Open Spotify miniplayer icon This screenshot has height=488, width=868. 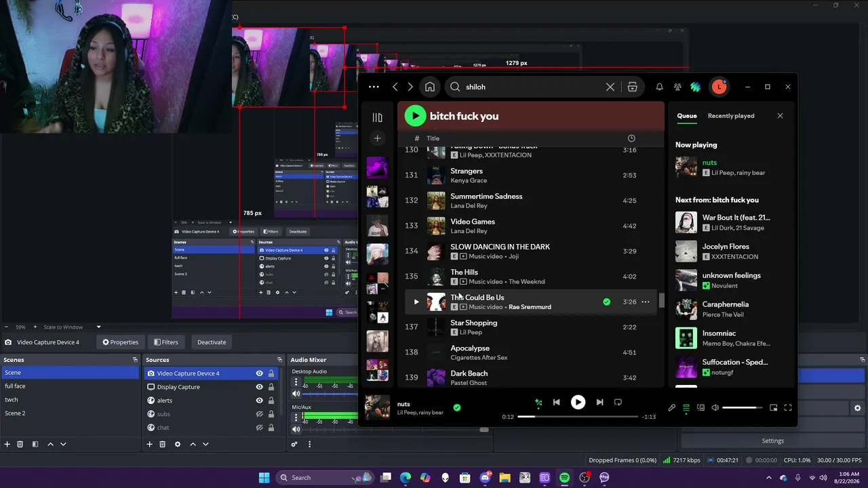coord(774,407)
